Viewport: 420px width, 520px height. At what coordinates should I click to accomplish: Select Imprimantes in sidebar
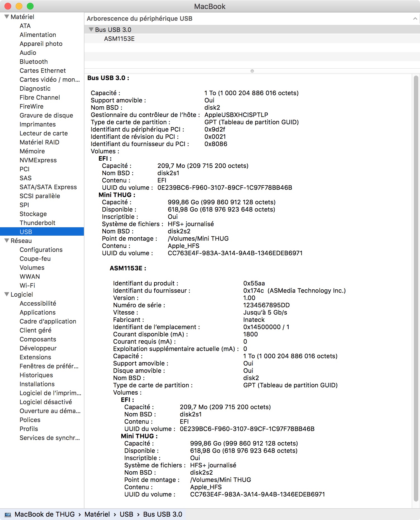pyautogui.click(x=37, y=124)
